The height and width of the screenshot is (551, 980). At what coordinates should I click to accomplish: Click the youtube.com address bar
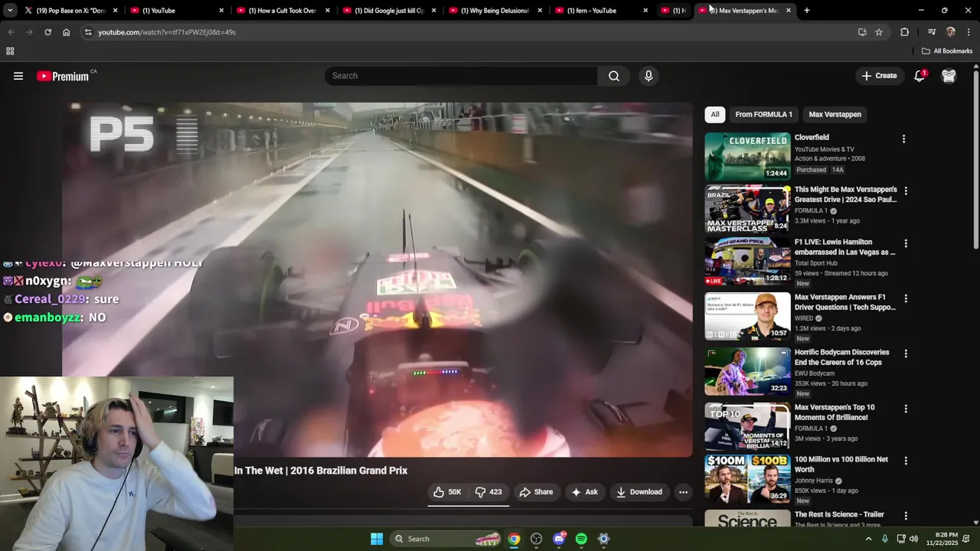(467, 32)
